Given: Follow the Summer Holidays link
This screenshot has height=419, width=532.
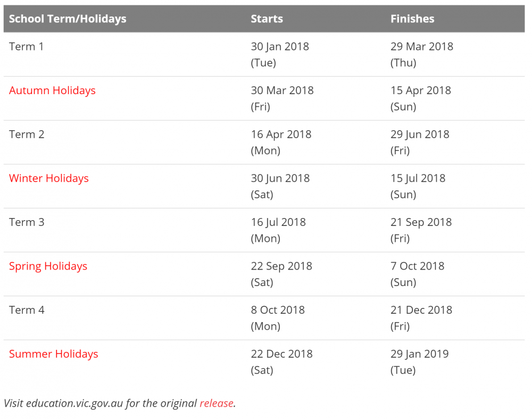Looking at the screenshot, I should click(x=54, y=354).
